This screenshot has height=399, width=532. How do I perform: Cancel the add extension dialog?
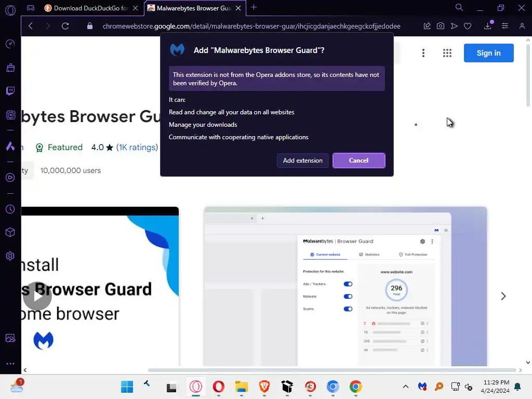tap(358, 161)
